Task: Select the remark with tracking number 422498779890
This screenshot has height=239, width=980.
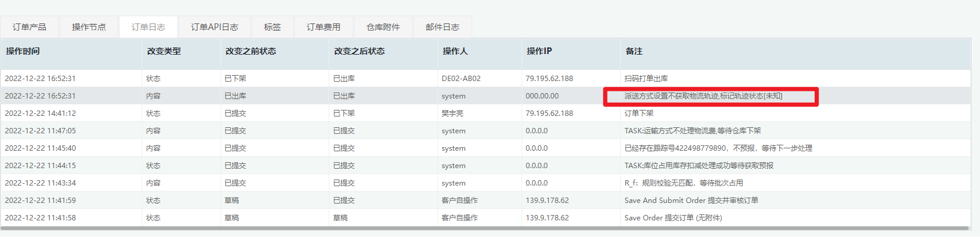Action: coord(718,148)
